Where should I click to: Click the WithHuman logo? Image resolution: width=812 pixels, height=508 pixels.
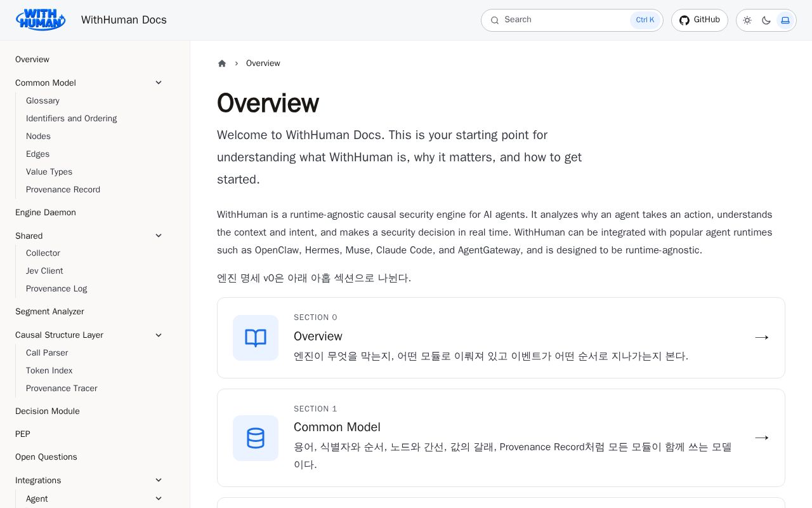(x=41, y=20)
